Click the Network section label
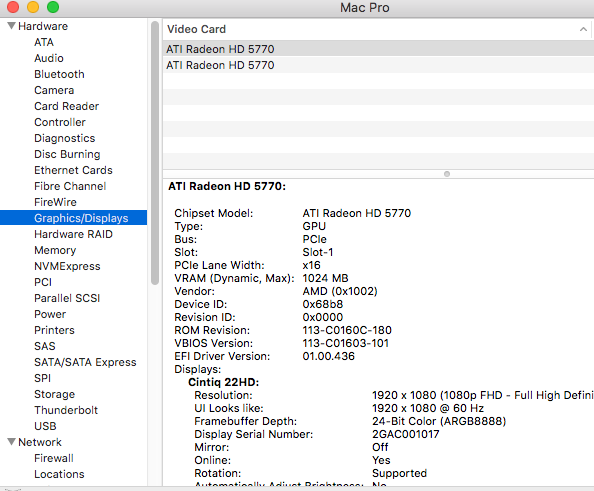594x491 pixels. pyautogui.click(x=40, y=442)
